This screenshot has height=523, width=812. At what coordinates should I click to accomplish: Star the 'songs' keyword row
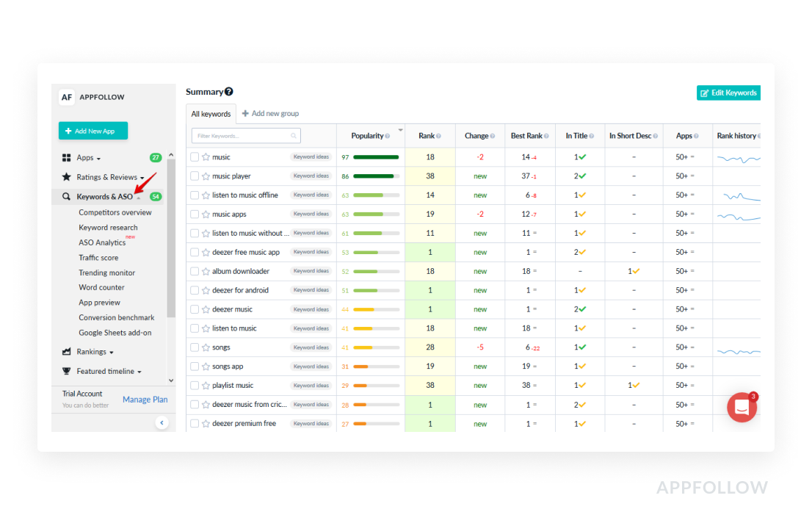point(206,347)
